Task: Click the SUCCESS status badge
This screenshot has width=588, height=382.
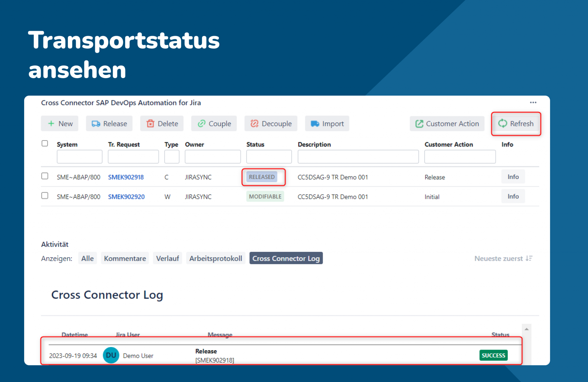Action: click(x=493, y=355)
